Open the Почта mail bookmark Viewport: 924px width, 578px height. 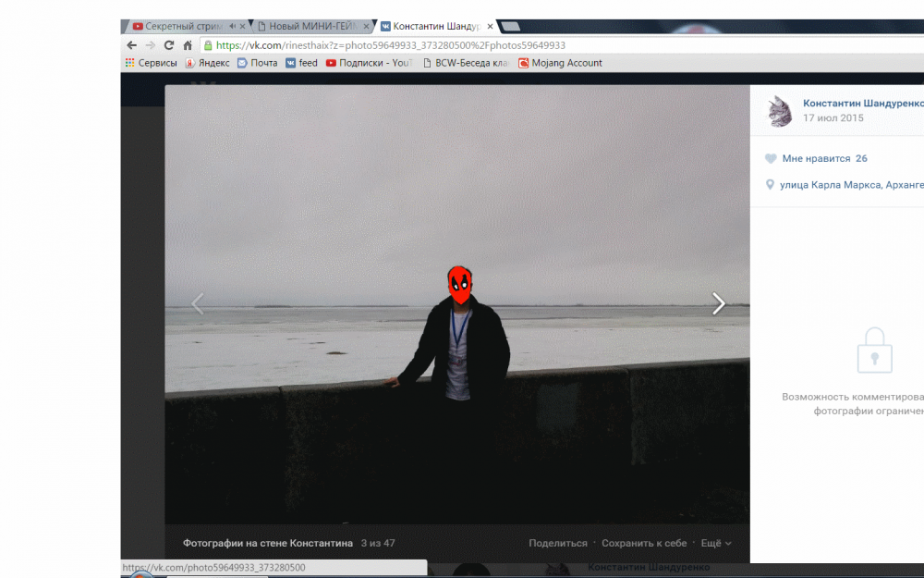(x=258, y=63)
